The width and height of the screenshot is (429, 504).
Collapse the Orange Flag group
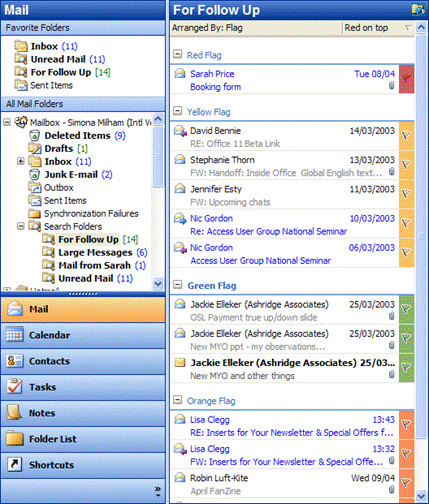click(x=178, y=400)
